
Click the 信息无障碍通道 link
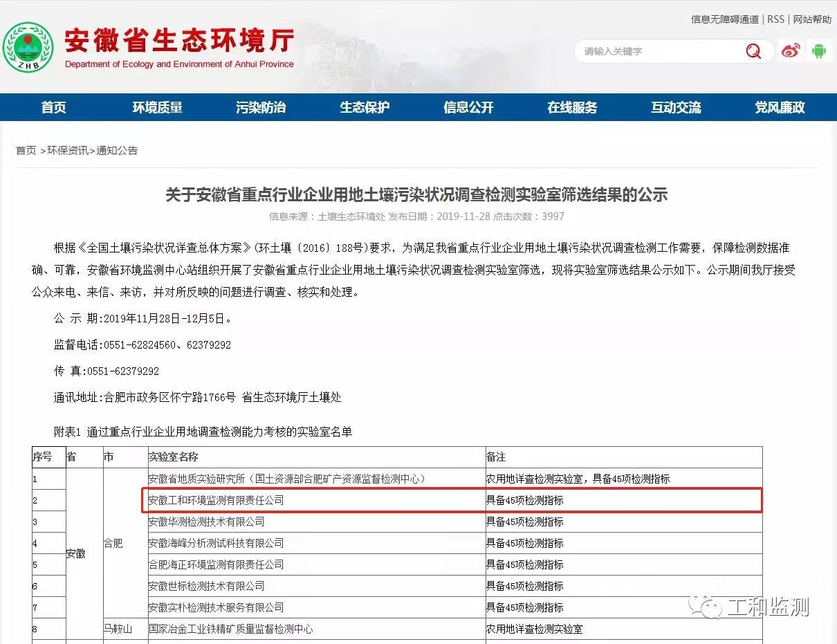click(724, 19)
